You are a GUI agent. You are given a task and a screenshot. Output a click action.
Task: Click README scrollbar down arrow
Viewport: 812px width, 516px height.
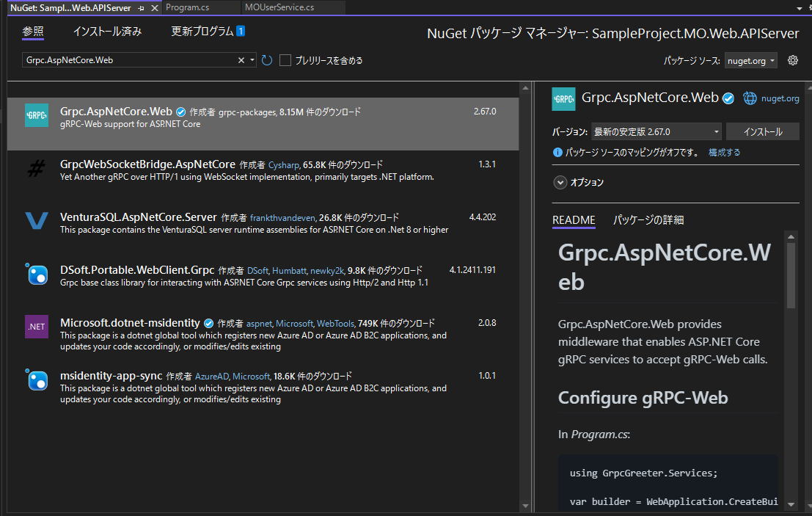[x=791, y=504]
